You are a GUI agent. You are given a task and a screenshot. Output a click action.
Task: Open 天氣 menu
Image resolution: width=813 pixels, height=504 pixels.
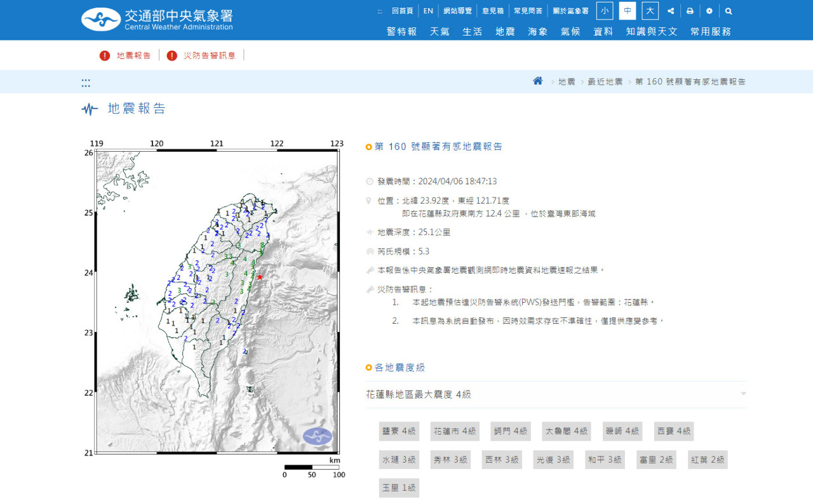pos(440,31)
